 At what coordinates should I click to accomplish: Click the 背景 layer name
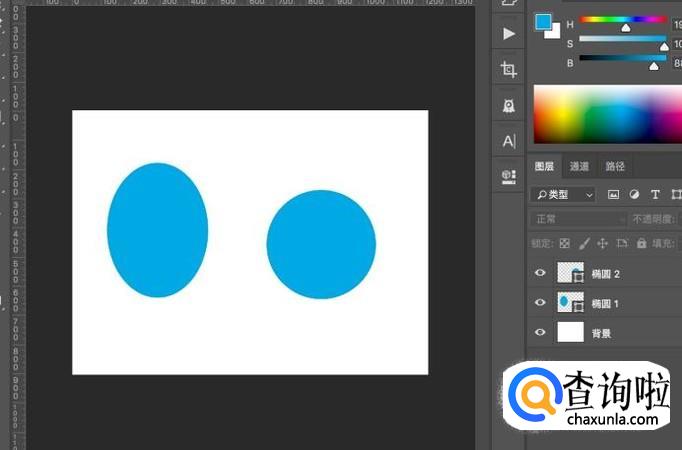tap(602, 333)
